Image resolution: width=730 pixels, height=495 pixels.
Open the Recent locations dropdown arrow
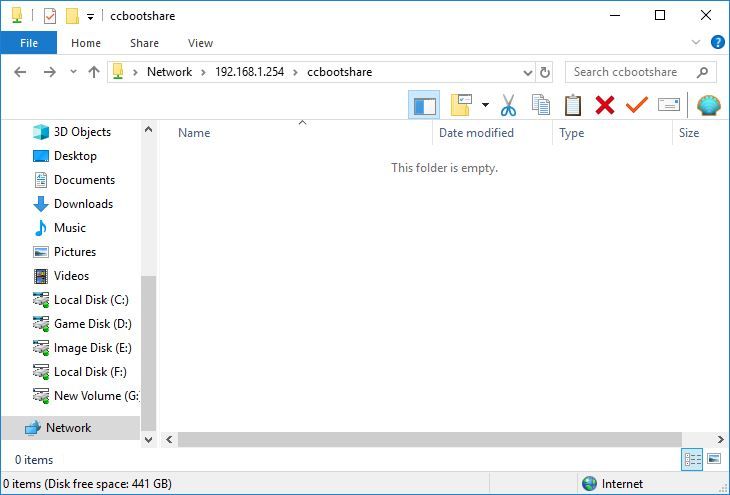[x=73, y=72]
